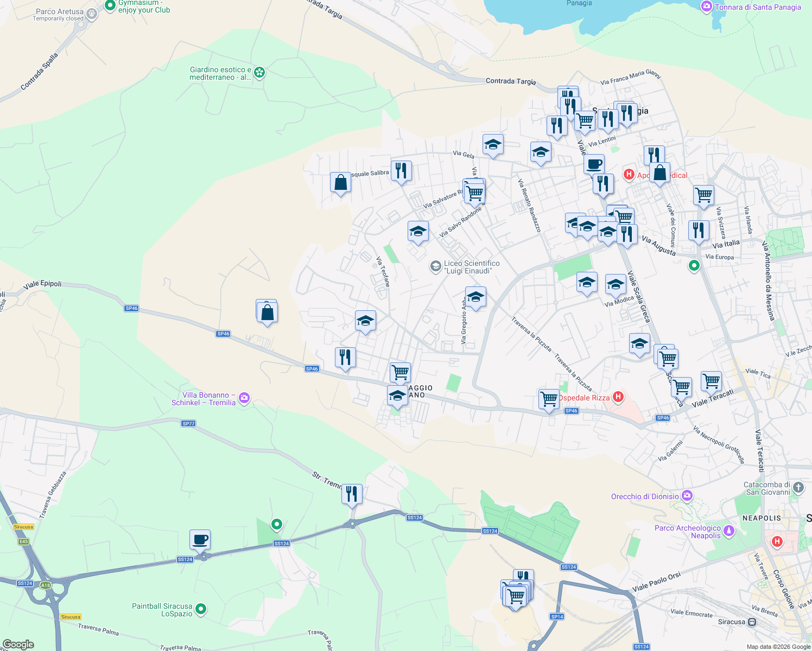Viewport: 812px width, 651px height.
Task: Click the restaurant pin along Strada Tremilia
Action: 352,494
